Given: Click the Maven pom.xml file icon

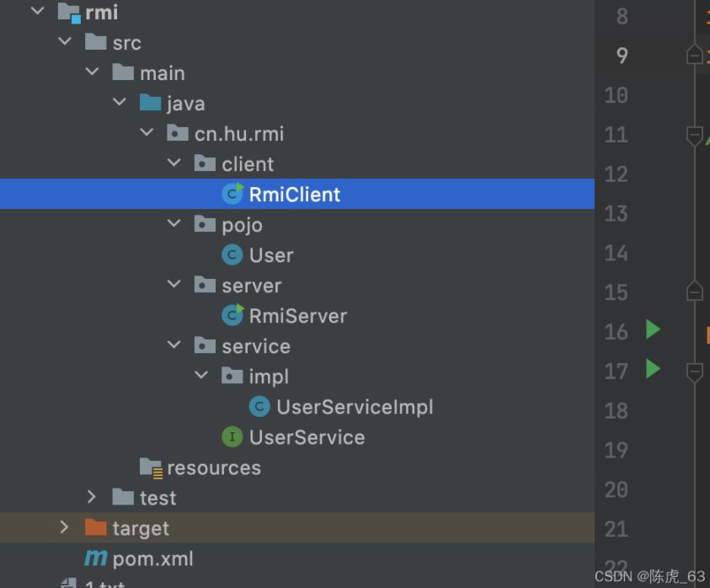Looking at the screenshot, I should pos(95,559).
